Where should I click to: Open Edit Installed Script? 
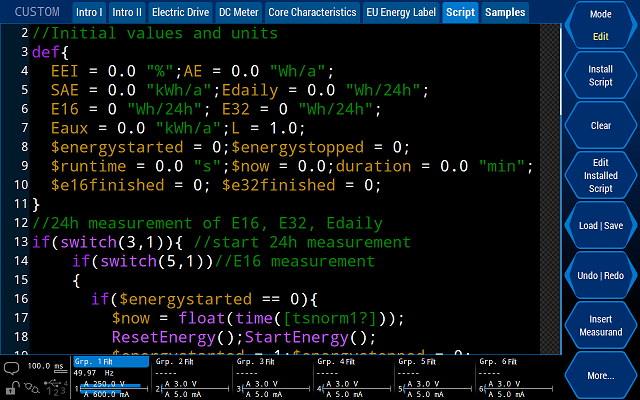point(600,176)
